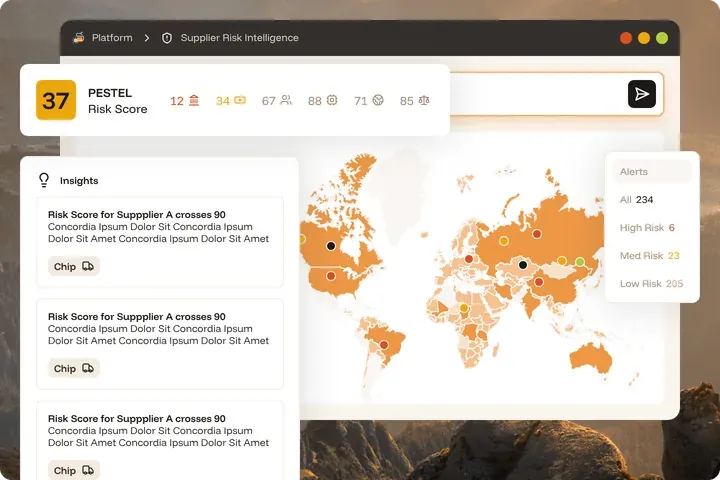The image size is (720, 480).
Task: Click the red marker in Brazil
Action: click(x=384, y=344)
